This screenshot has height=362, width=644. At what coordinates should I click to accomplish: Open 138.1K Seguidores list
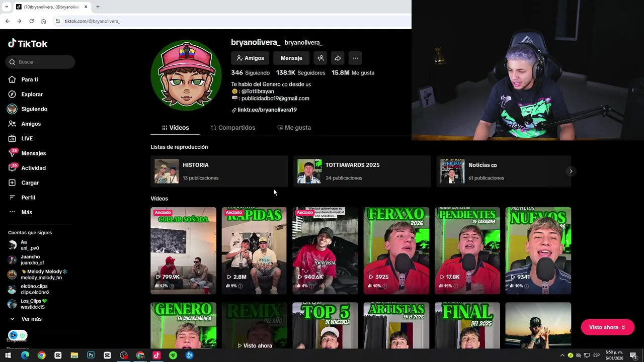click(x=300, y=73)
